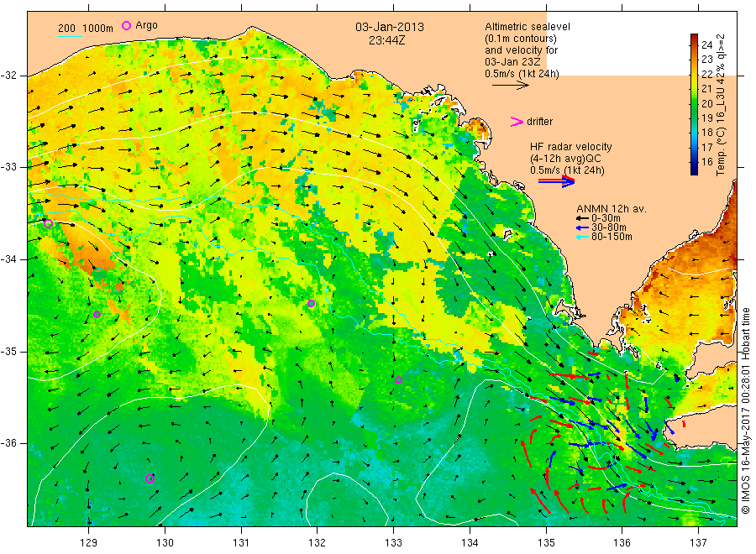Click the '03-Jan 23Z' text
Viewport: 756px width, 554px height.
[x=512, y=62]
